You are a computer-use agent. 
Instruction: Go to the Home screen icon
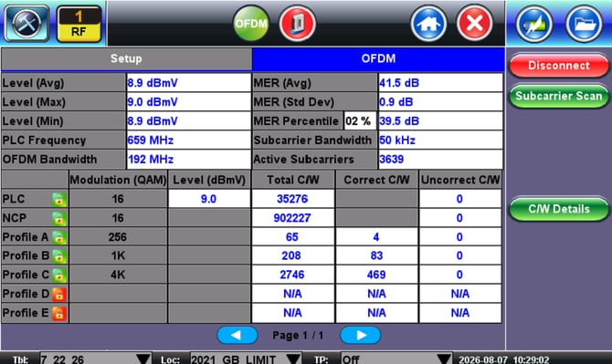click(428, 24)
